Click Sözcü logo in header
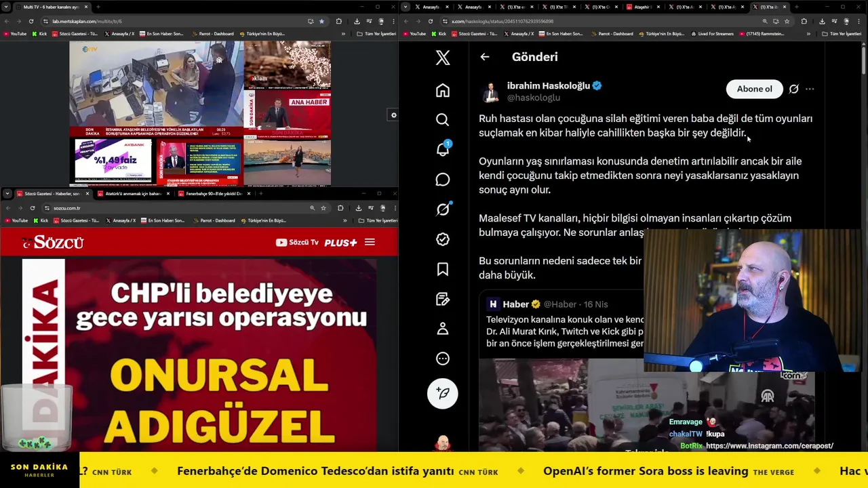 click(x=53, y=242)
